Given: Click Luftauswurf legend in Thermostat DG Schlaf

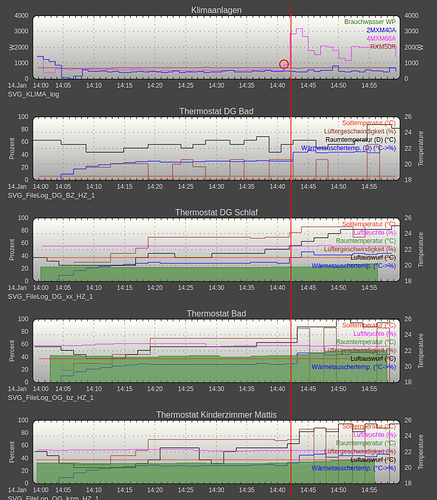Looking at the screenshot, I should click(373, 257).
